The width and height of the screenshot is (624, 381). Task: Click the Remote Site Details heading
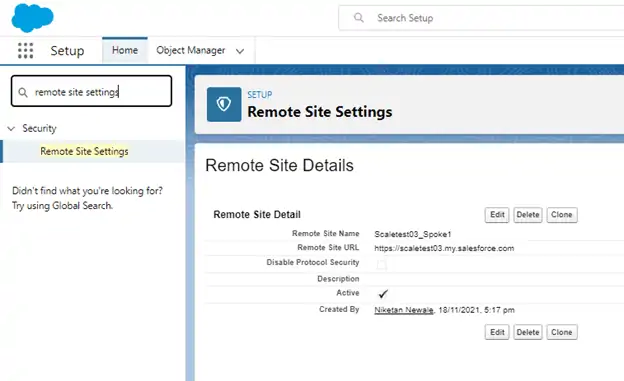coord(279,165)
